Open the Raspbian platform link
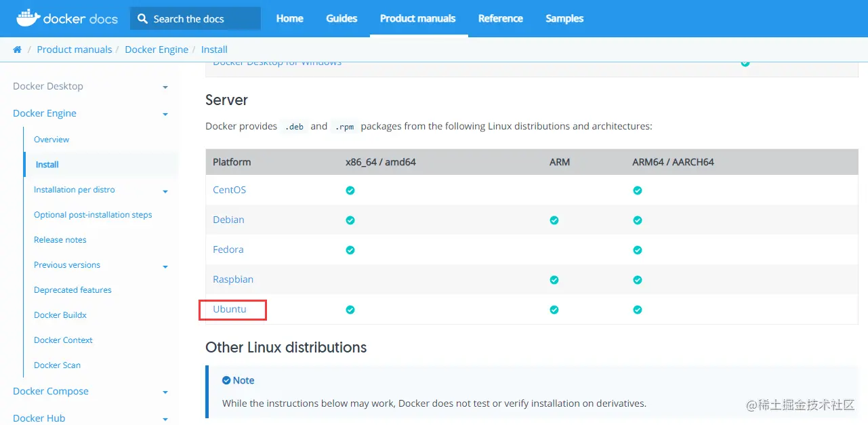The width and height of the screenshot is (868, 425). pos(233,279)
